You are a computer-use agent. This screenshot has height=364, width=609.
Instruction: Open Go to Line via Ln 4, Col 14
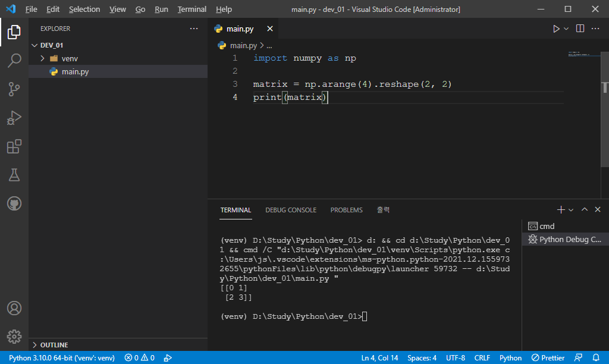tap(379, 357)
